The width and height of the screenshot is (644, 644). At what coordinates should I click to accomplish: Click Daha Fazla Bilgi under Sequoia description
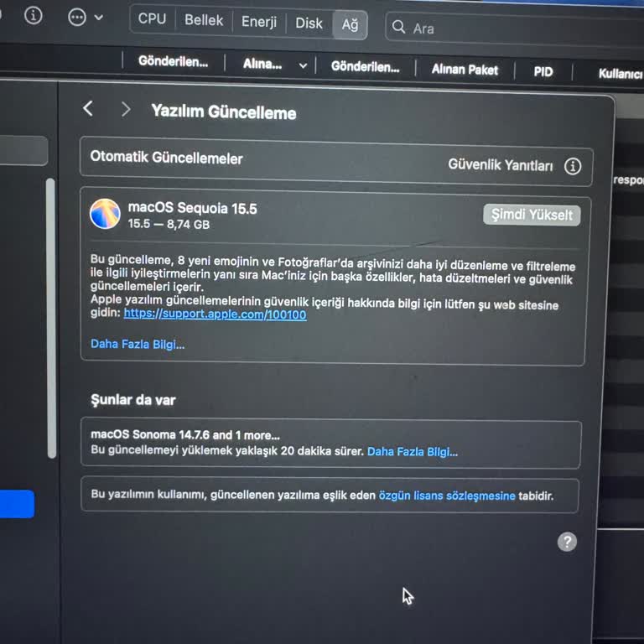[x=138, y=344]
